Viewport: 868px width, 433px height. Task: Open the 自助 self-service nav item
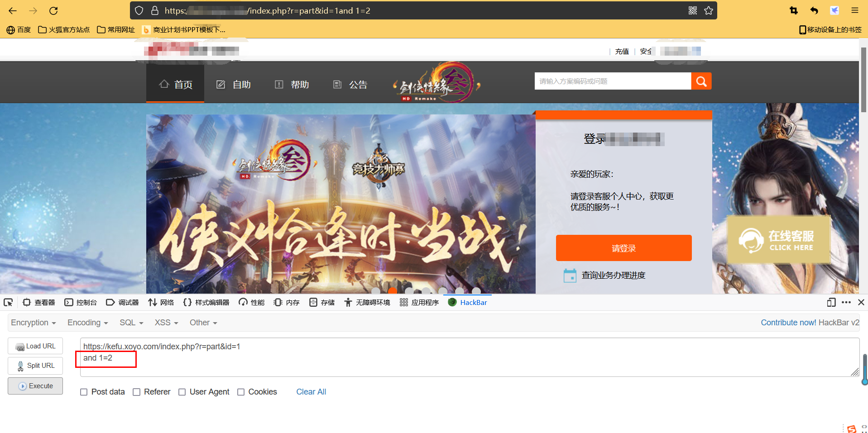pyautogui.click(x=234, y=84)
